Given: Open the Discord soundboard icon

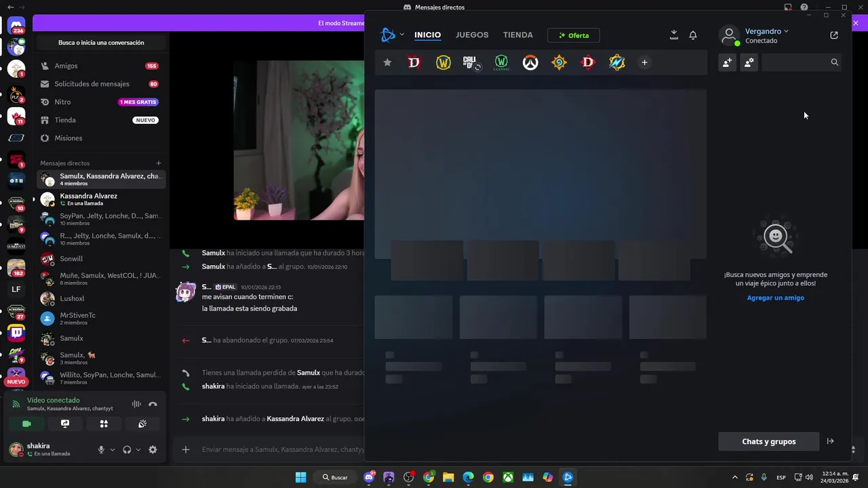Looking at the screenshot, I should point(142,424).
